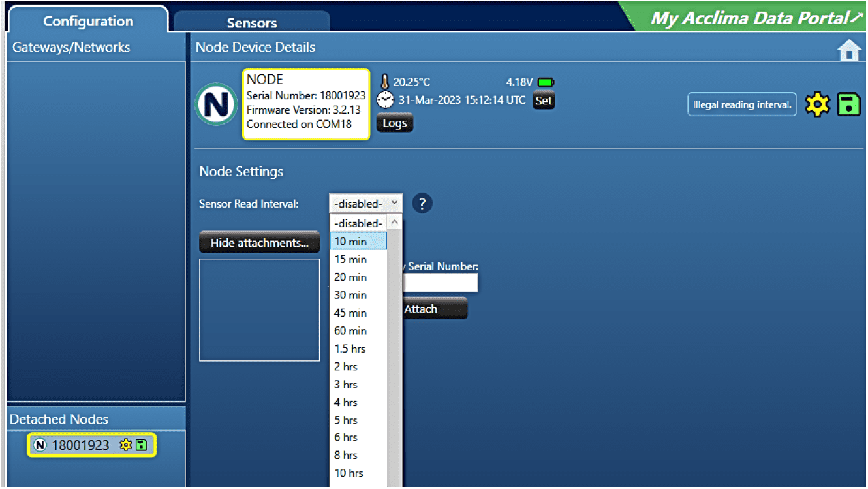Click the Attach button
868x489 pixels.
pos(435,308)
